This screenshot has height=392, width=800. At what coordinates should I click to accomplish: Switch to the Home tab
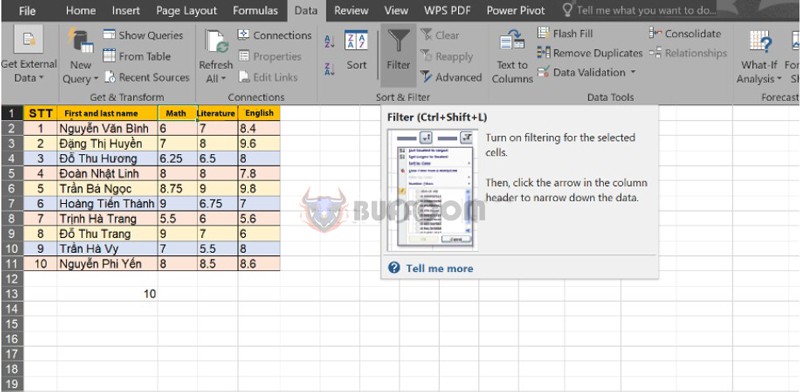coord(81,10)
